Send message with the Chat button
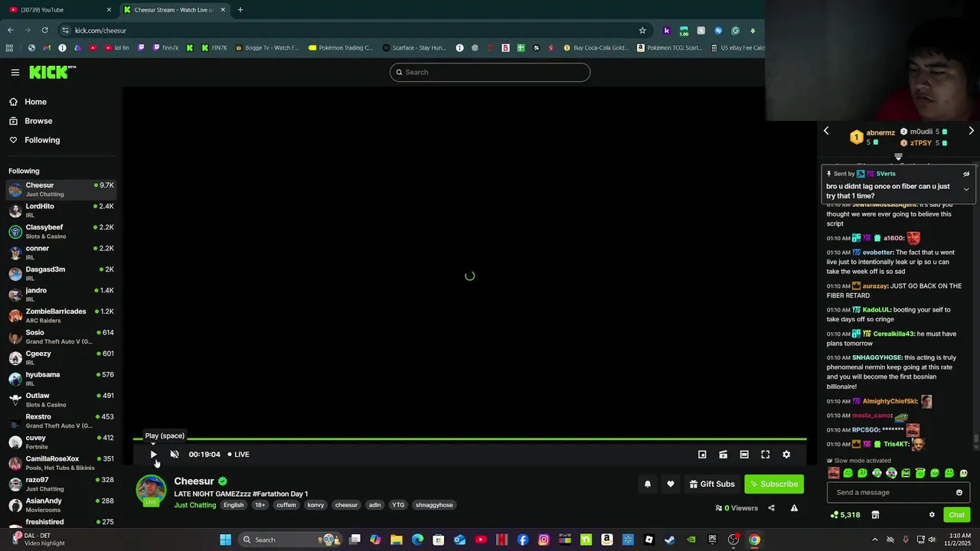Screen dimensions: 980x551 [x=956, y=515]
